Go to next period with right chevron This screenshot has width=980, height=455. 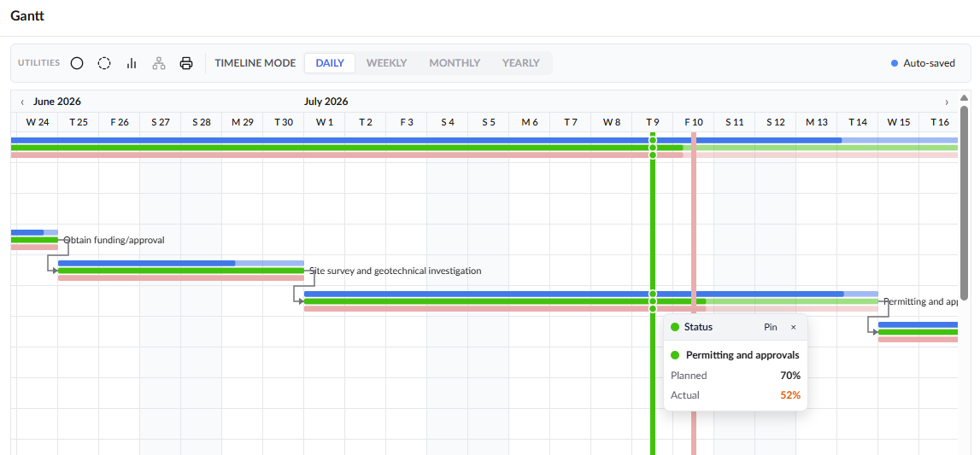[946, 102]
